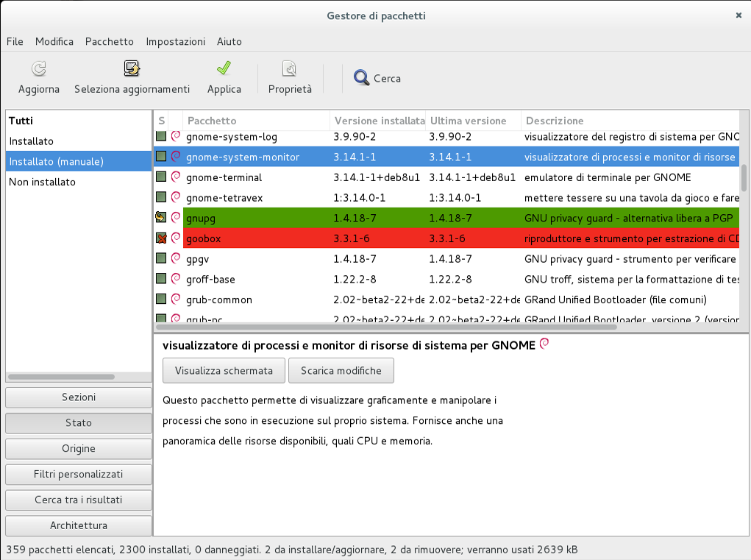Click Debian swirl icon beside gnome-terminal
Screen dimensions: 751x560
point(176,177)
